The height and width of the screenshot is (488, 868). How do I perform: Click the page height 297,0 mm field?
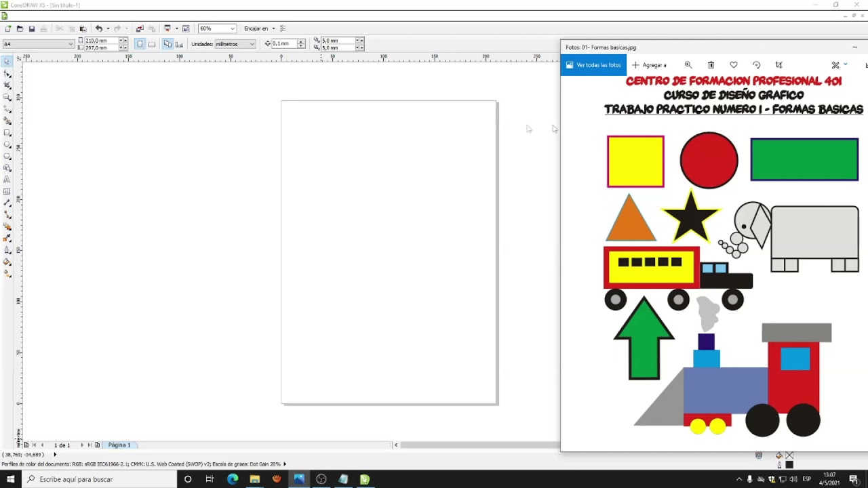pyautogui.click(x=101, y=47)
